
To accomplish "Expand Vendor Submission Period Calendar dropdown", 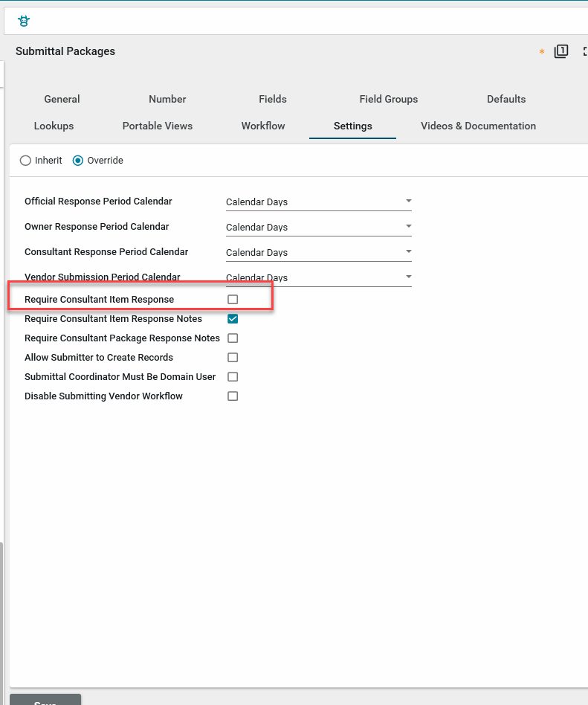I will (x=318, y=277).
